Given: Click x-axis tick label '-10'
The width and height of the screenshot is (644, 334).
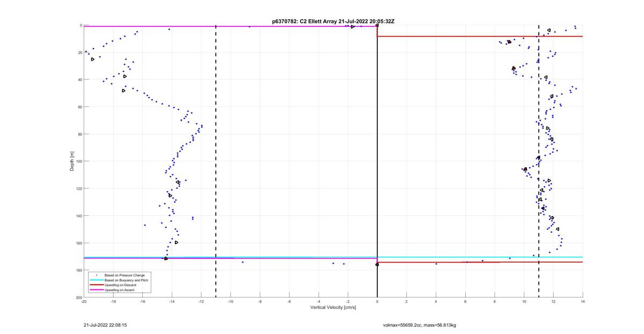Looking at the screenshot, I should (231, 302).
